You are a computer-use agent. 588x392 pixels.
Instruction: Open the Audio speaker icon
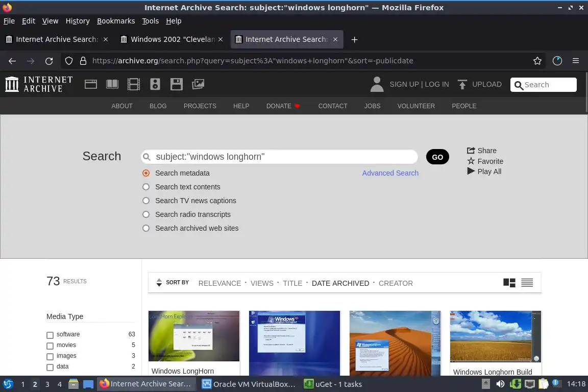click(155, 84)
